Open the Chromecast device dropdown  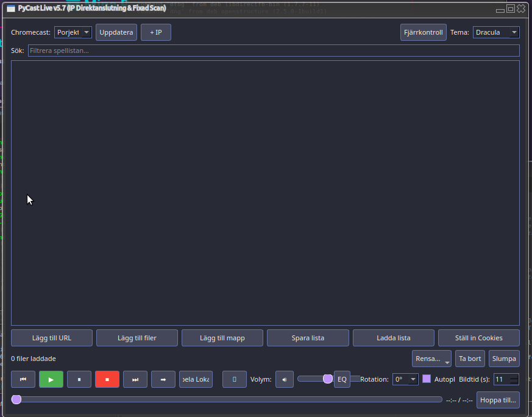(x=73, y=32)
